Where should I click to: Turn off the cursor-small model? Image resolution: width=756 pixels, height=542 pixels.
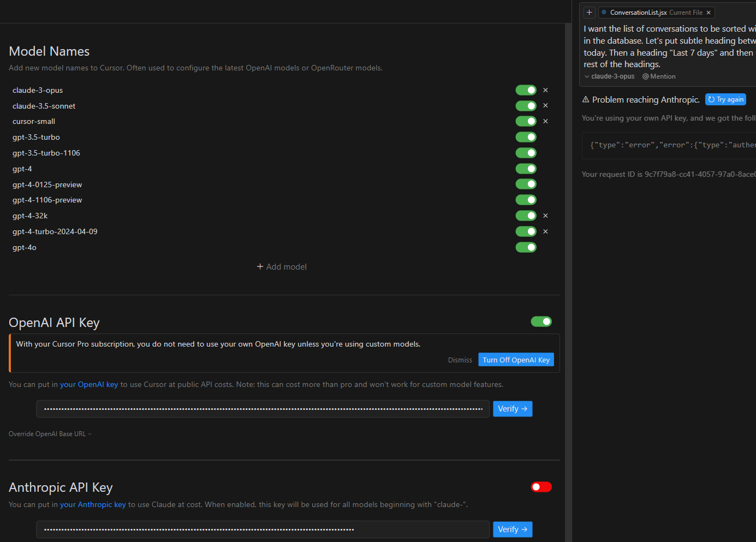(x=526, y=121)
